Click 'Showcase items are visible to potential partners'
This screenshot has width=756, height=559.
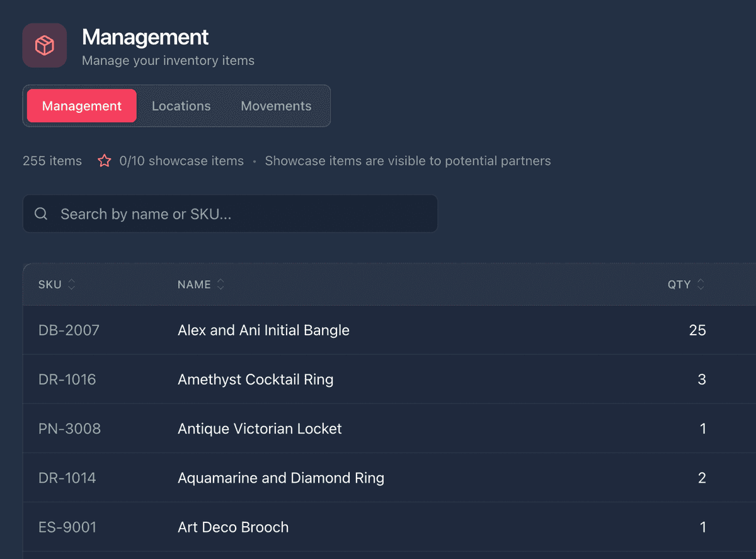(408, 161)
